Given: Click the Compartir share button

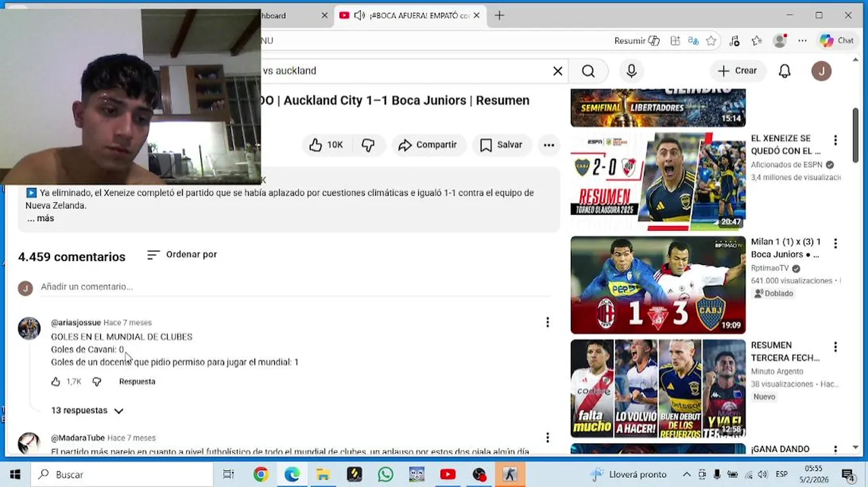Looking at the screenshot, I should point(428,145).
